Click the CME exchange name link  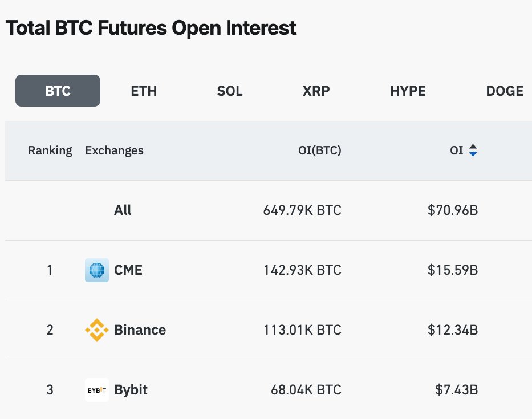[x=128, y=270]
